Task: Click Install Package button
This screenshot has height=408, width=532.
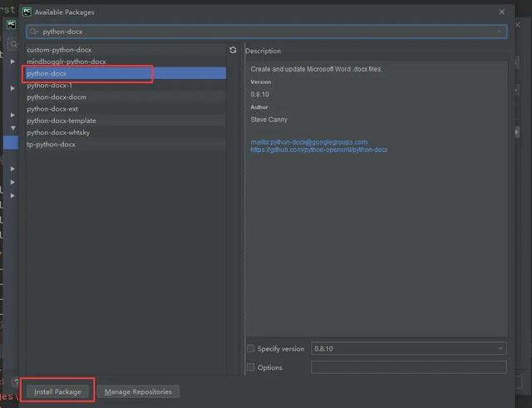Action: click(x=57, y=391)
